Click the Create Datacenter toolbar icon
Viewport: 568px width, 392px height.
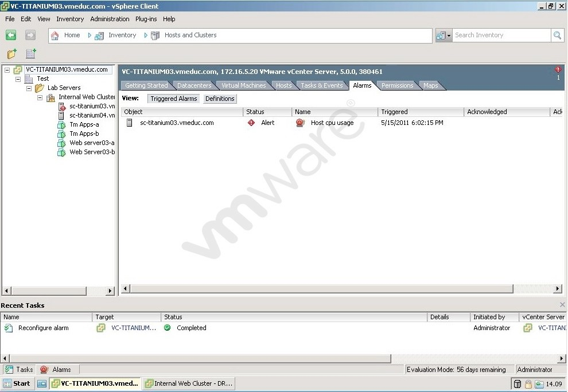31,54
